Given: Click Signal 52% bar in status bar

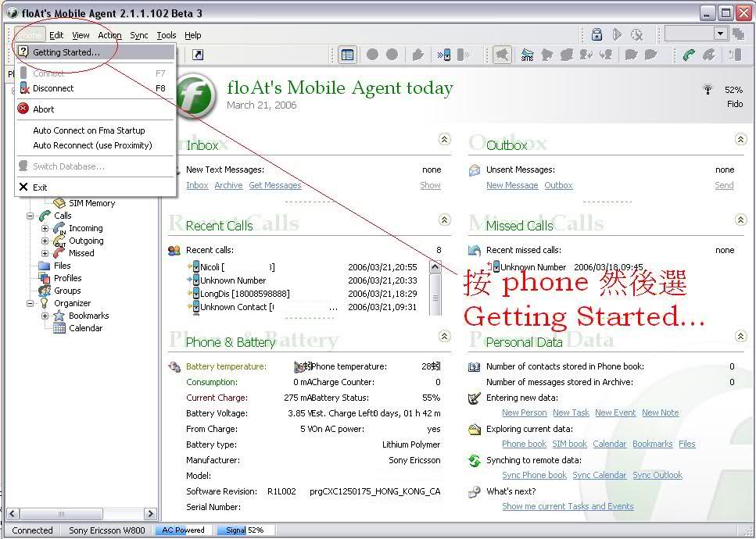Looking at the screenshot, I should click(245, 530).
